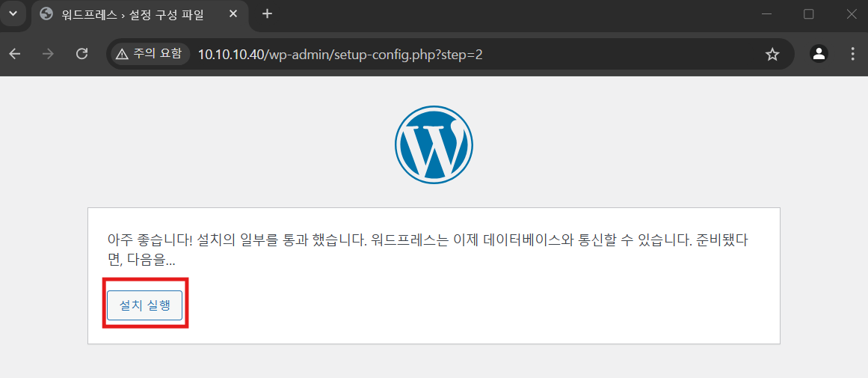This screenshot has height=378, width=868.
Task: Close the browser window
Action: [x=852, y=14]
